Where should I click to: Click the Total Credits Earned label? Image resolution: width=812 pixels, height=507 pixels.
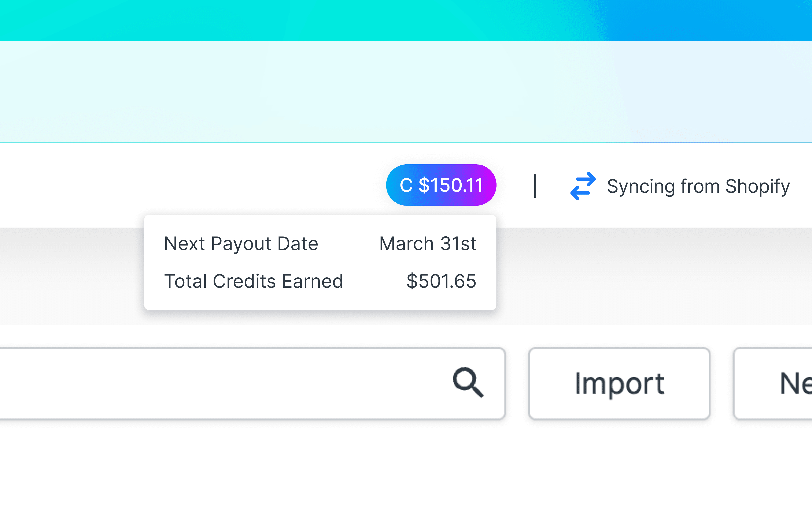pyautogui.click(x=253, y=281)
